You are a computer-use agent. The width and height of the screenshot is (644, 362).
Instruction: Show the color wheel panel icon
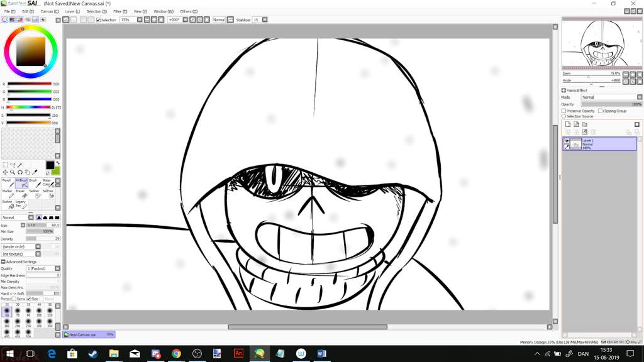coord(4,19)
